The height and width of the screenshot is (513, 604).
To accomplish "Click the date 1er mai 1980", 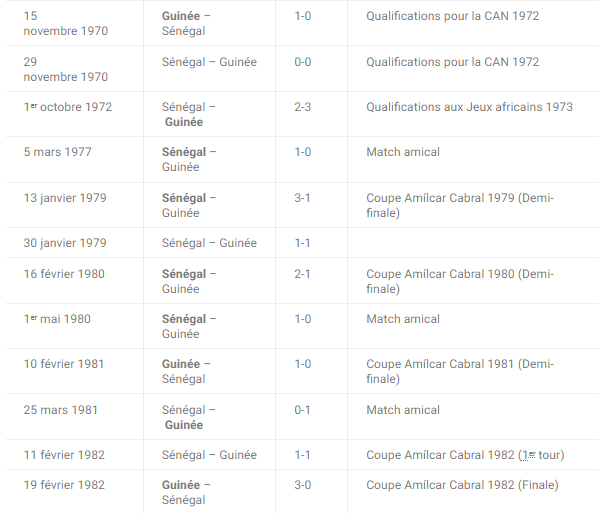I will 57,319.
